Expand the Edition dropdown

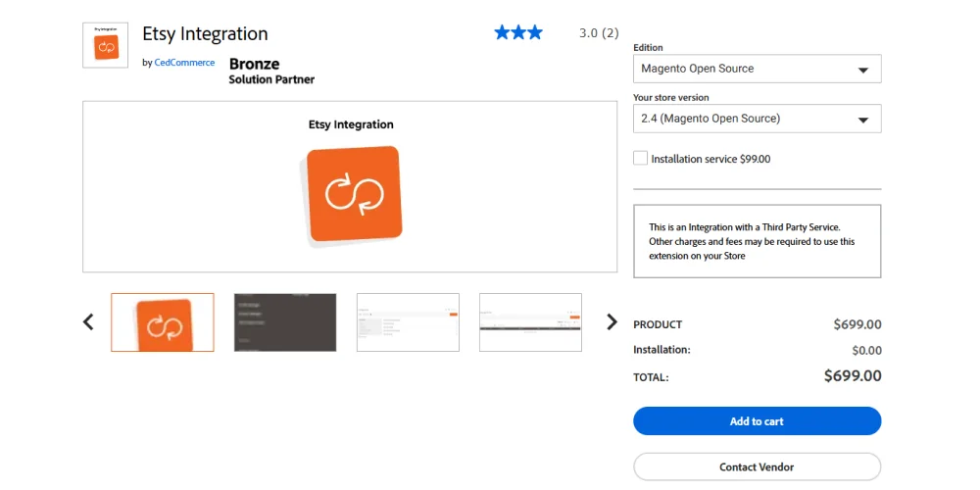[757, 69]
